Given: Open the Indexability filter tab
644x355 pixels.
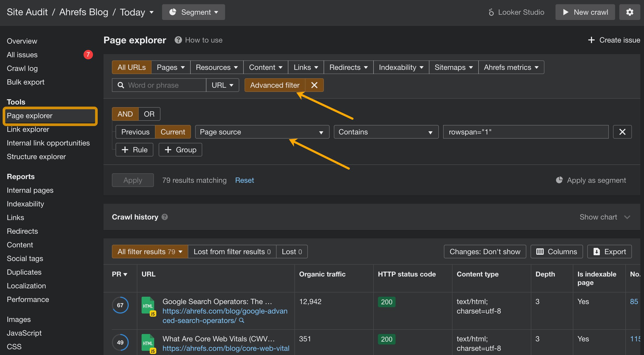Looking at the screenshot, I should tap(401, 67).
